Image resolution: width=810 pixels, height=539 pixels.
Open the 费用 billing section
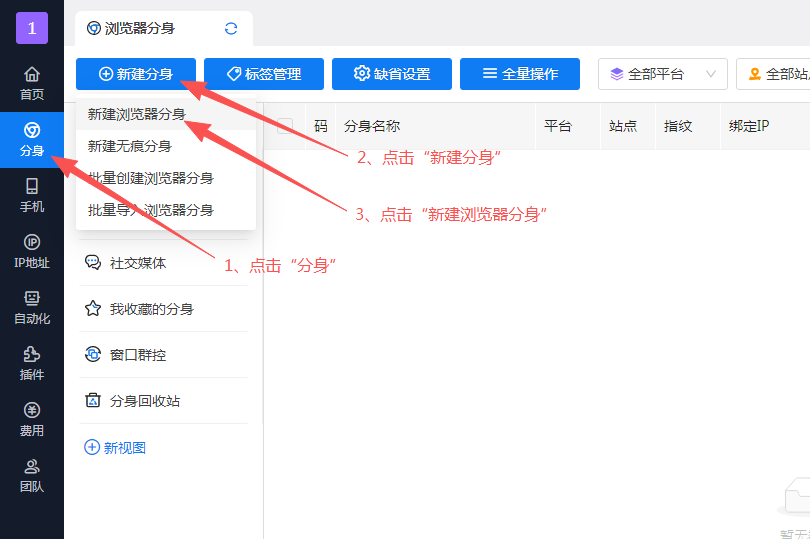click(32, 420)
